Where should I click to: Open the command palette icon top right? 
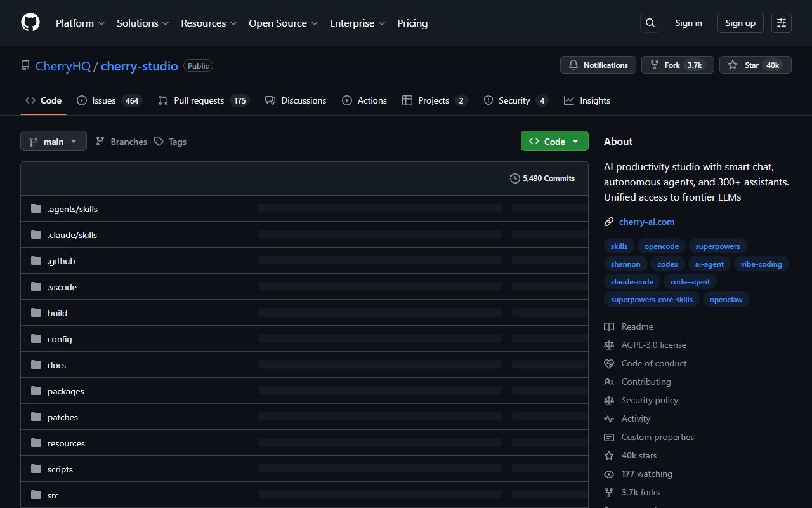tap(781, 22)
